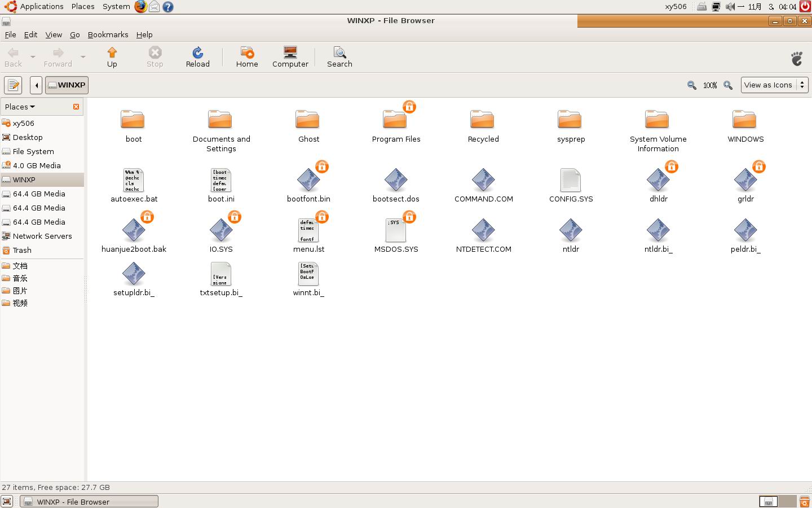Open the Forward history dropdown arrow
The image size is (812, 508).
coord(83,57)
